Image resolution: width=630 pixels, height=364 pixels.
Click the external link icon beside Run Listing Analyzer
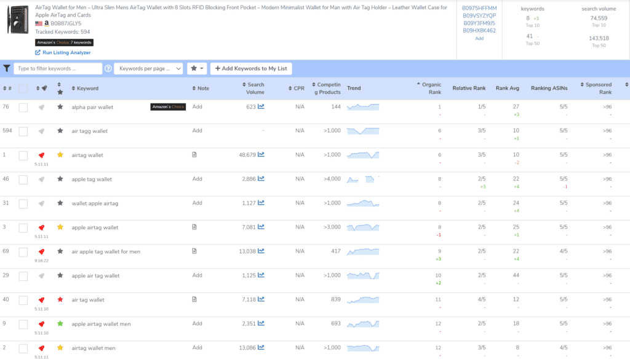click(38, 53)
